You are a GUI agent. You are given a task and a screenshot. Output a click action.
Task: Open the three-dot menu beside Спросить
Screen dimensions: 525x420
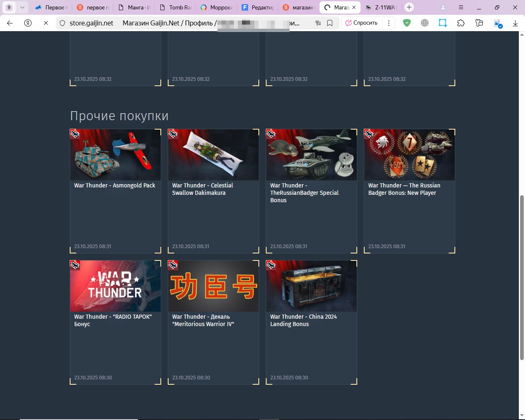389,23
